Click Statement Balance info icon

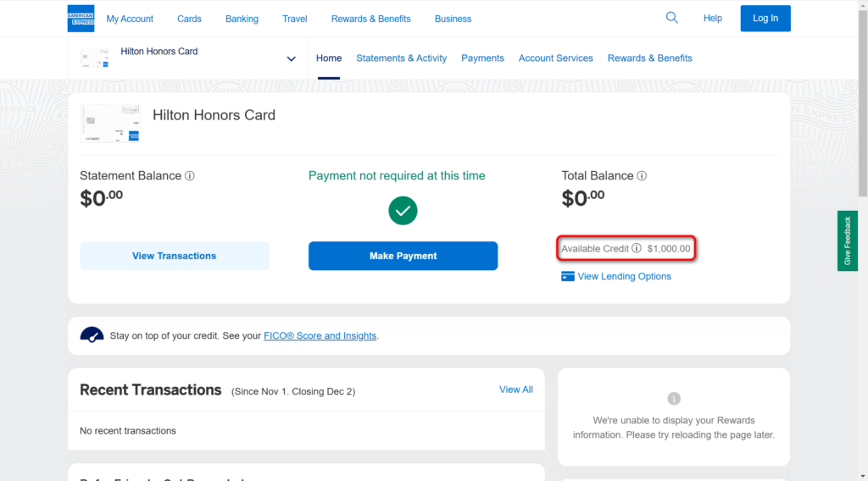(x=190, y=176)
